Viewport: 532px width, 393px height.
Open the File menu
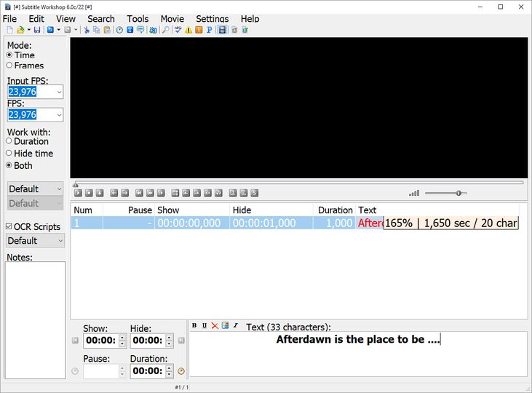10,19
